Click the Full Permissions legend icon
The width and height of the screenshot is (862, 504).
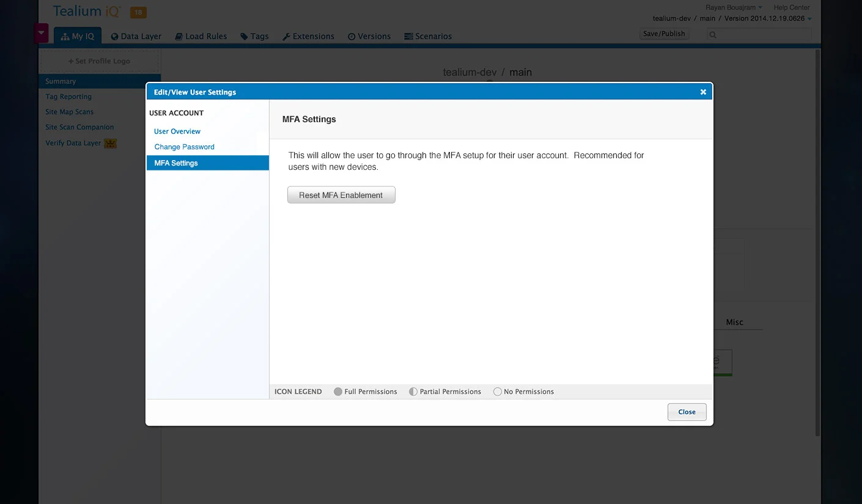point(338,392)
